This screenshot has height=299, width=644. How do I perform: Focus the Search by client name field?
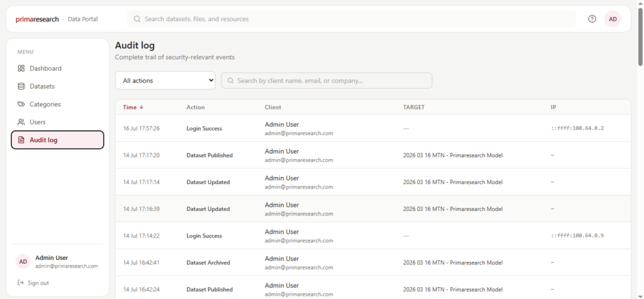(326, 81)
